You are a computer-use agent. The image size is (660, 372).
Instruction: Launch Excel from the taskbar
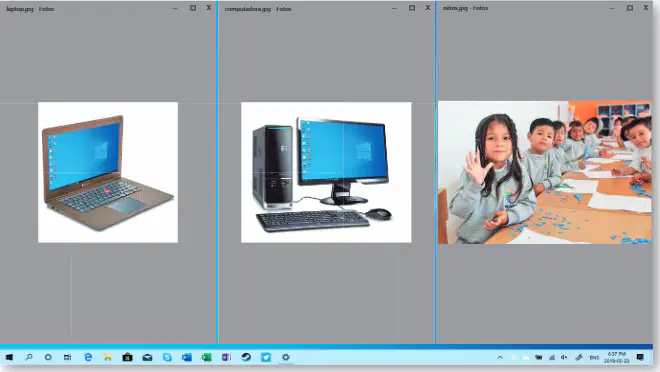[207, 357]
